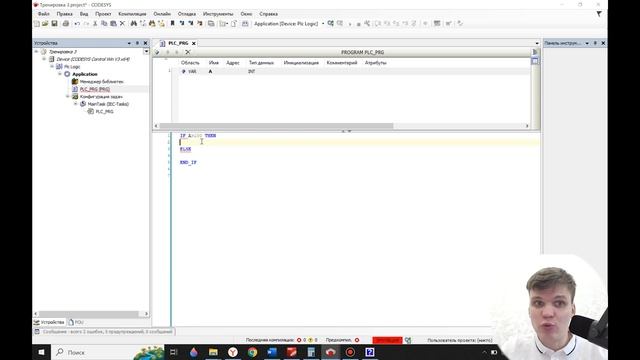
Task: Click the Windows Start button
Action: point(41,352)
